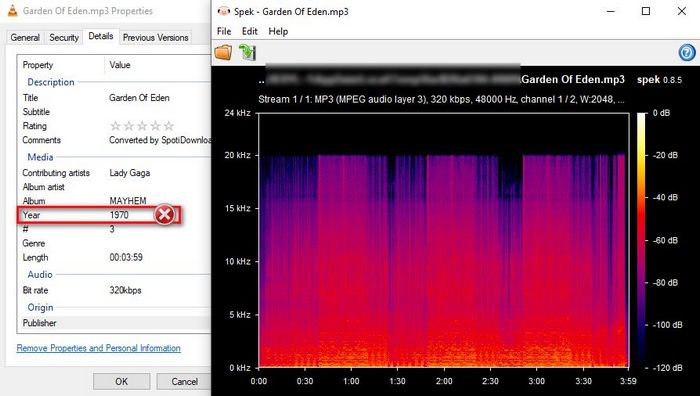
Task: Open the Edit menu in Spek
Action: point(250,31)
